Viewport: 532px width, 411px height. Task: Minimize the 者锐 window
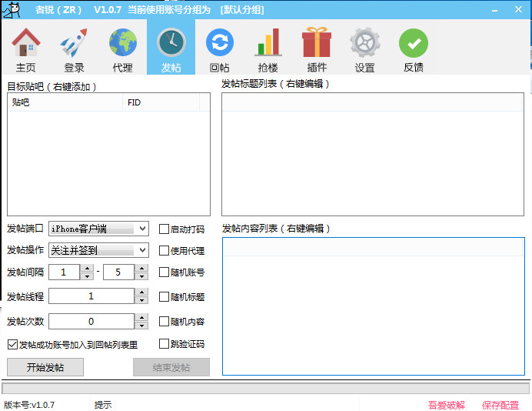click(x=494, y=10)
